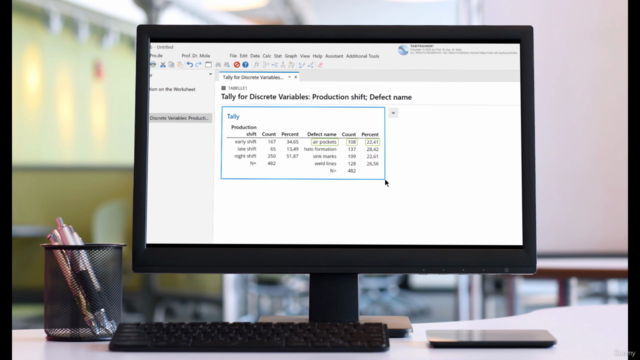Viewport: 640px width, 360px height.
Task: Click the 'air pockets' defect cell
Action: [x=324, y=142]
